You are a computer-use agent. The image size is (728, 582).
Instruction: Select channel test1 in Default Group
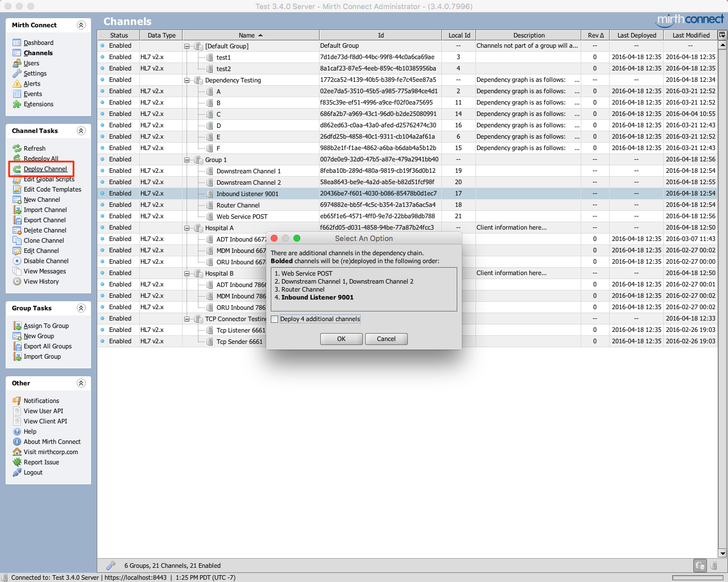pyautogui.click(x=407, y=57)
